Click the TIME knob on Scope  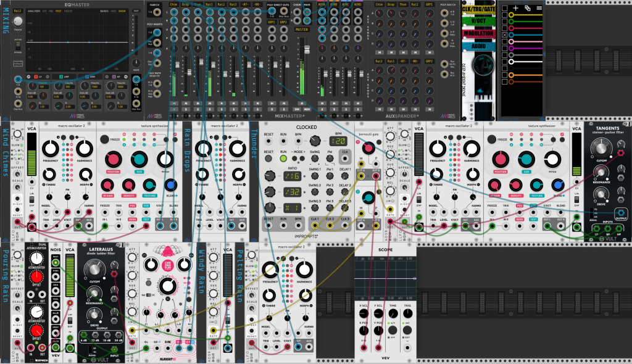coord(393,313)
